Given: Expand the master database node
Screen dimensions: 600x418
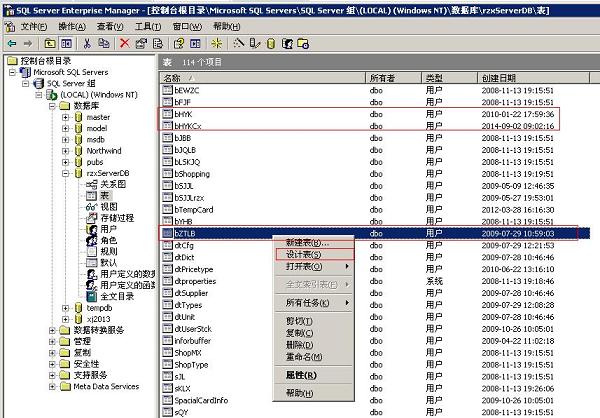Looking at the screenshot, I should click(66, 117).
